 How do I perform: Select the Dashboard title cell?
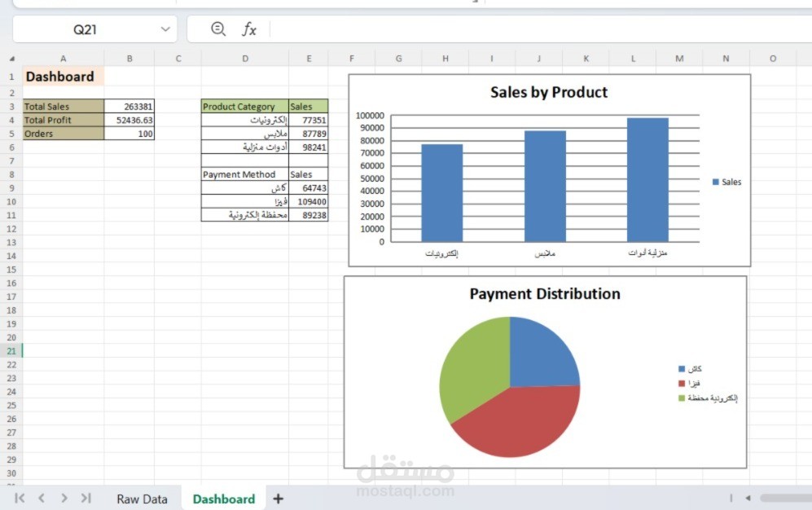coord(64,77)
